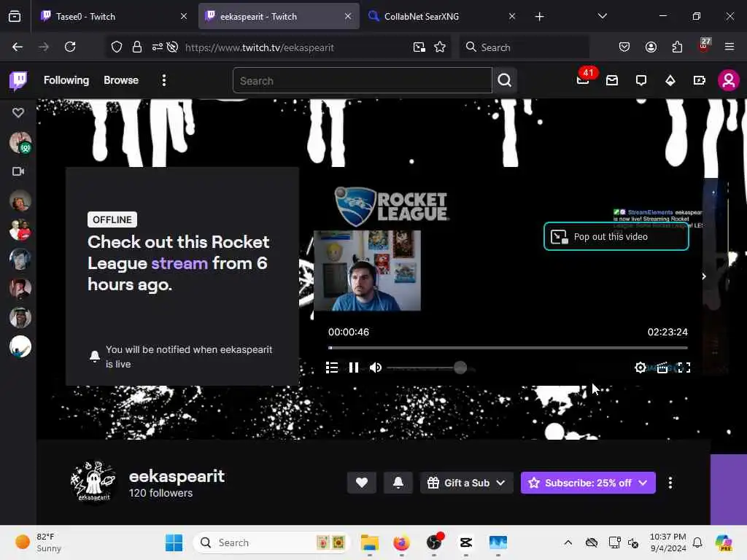Viewport: 747px width, 560px height.
Task: Show hidden system tray icons
Action: click(x=568, y=542)
